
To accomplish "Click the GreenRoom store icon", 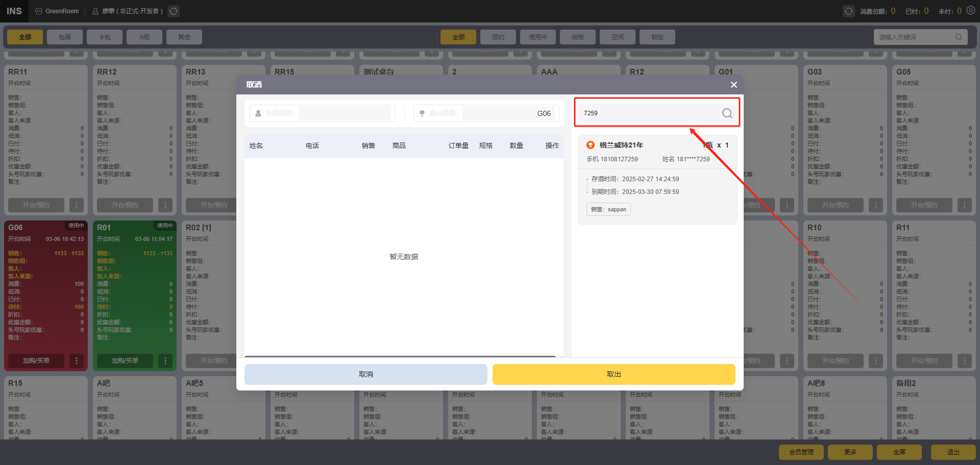I will (39, 11).
